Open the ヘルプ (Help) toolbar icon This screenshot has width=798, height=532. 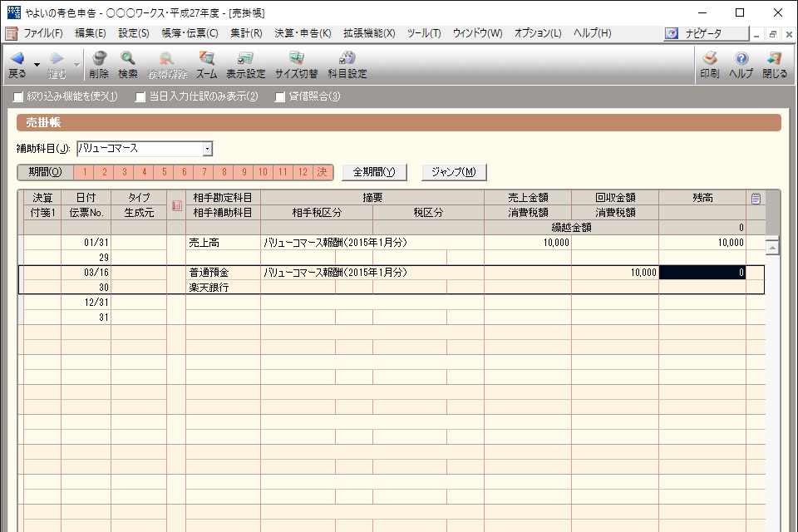(x=741, y=65)
